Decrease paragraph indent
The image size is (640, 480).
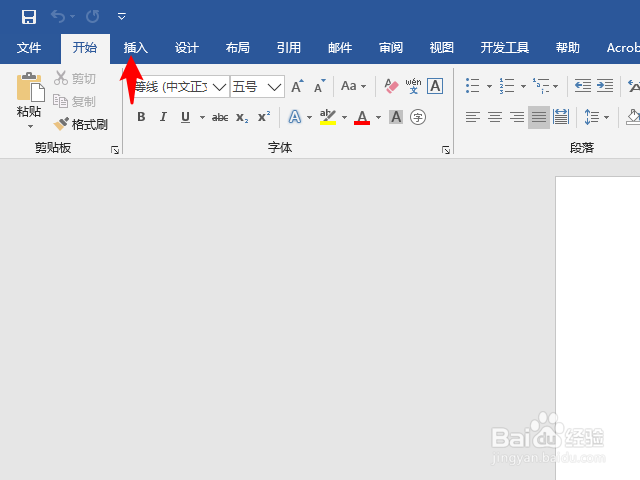tap(583, 86)
